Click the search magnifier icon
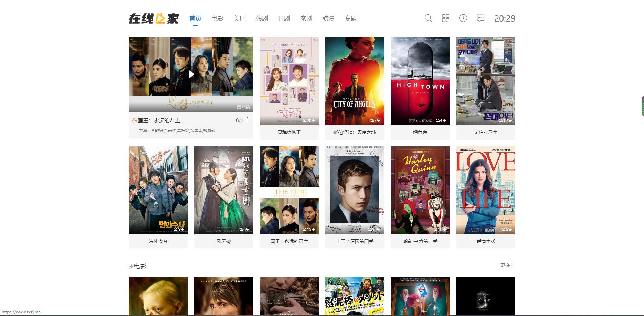Screen dimensions: 644x316 pos(428,18)
